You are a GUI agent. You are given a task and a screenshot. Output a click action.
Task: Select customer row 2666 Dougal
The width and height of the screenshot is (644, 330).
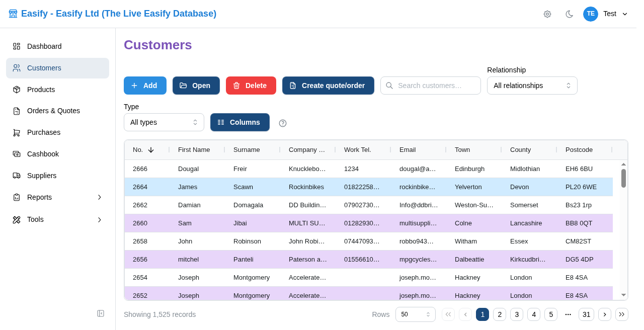369,169
